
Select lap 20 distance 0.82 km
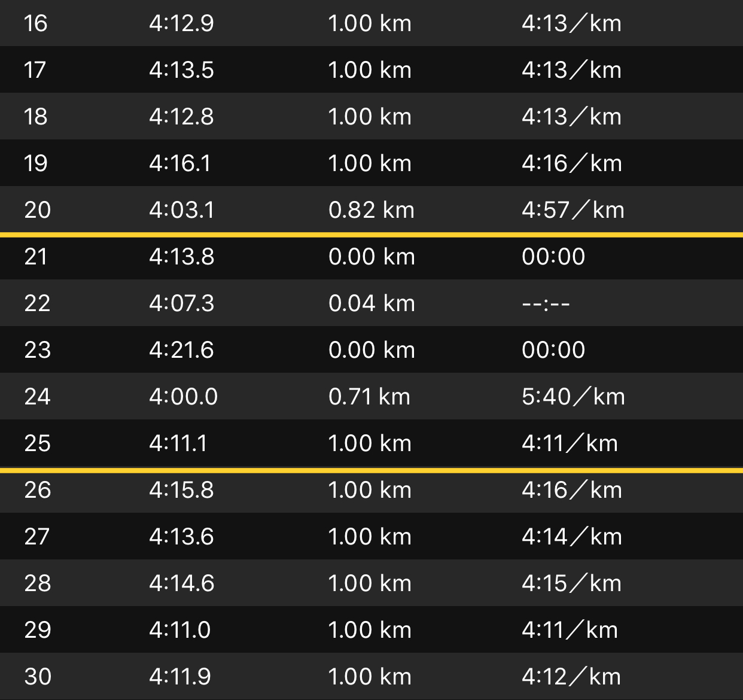[371, 210]
